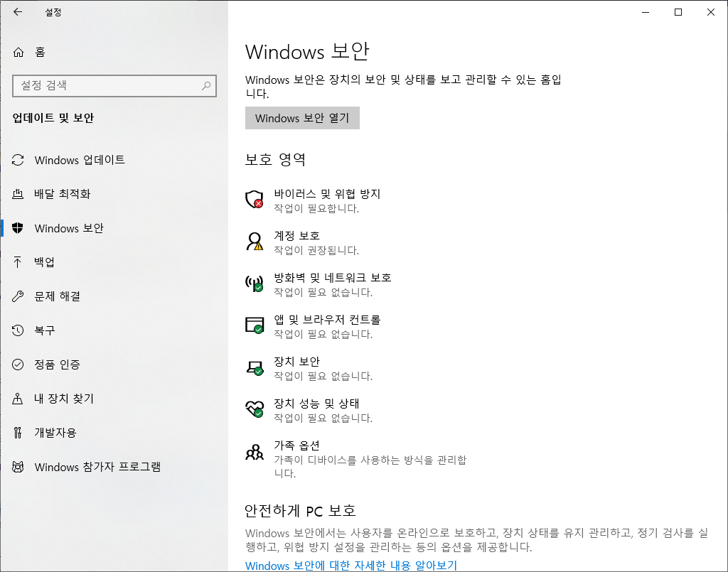Click the 백업 upward arrow icon
This screenshot has height=572, width=728.
pyautogui.click(x=18, y=262)
